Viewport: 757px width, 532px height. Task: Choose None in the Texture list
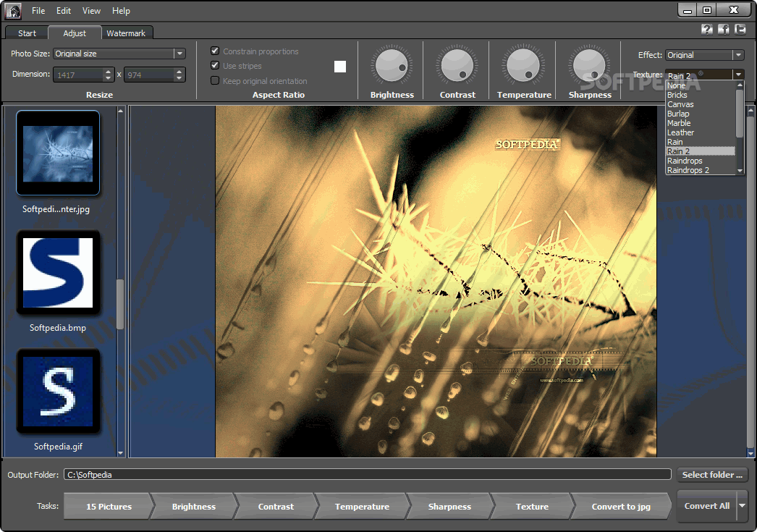701,85
